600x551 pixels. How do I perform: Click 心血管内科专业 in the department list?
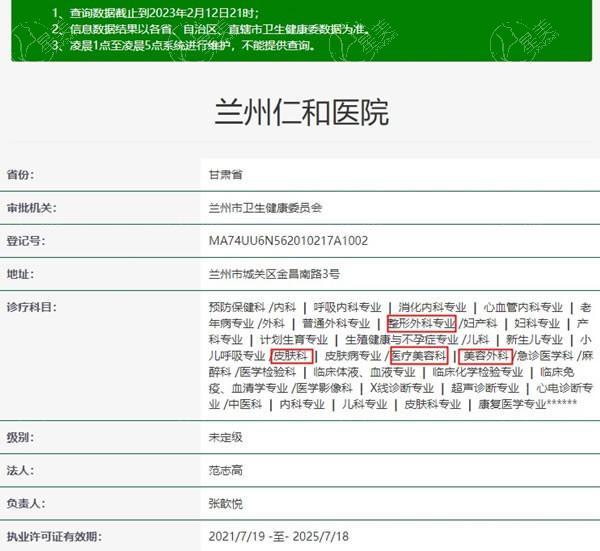pos(523,307)
